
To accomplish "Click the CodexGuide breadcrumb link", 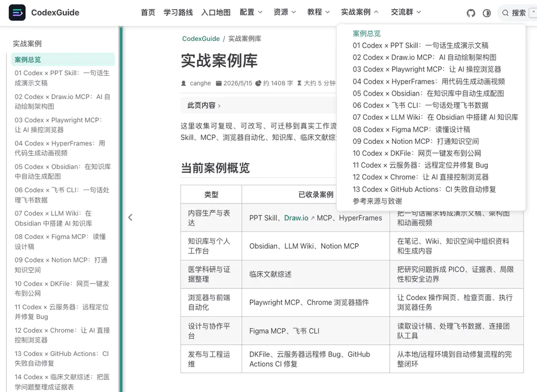I will click(201, 39).
